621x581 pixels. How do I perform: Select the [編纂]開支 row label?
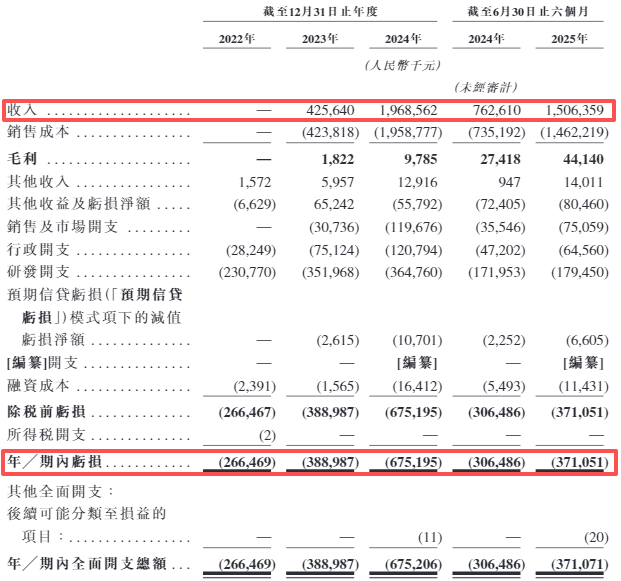point(42,362)
